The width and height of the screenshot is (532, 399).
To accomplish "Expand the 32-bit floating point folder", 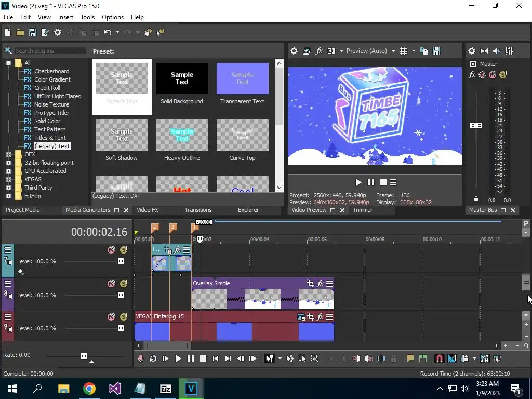I will point(8,163).
